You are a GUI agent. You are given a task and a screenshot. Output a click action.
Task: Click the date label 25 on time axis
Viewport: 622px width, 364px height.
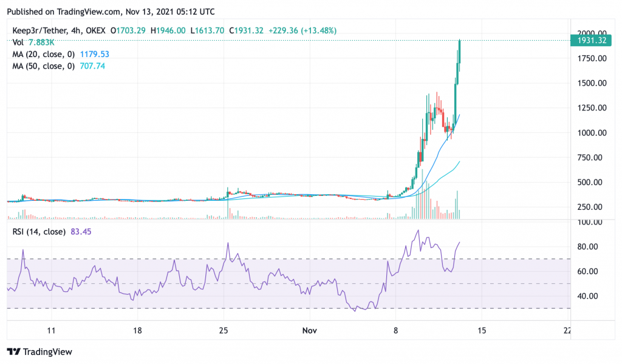click(x=224, y=331)
